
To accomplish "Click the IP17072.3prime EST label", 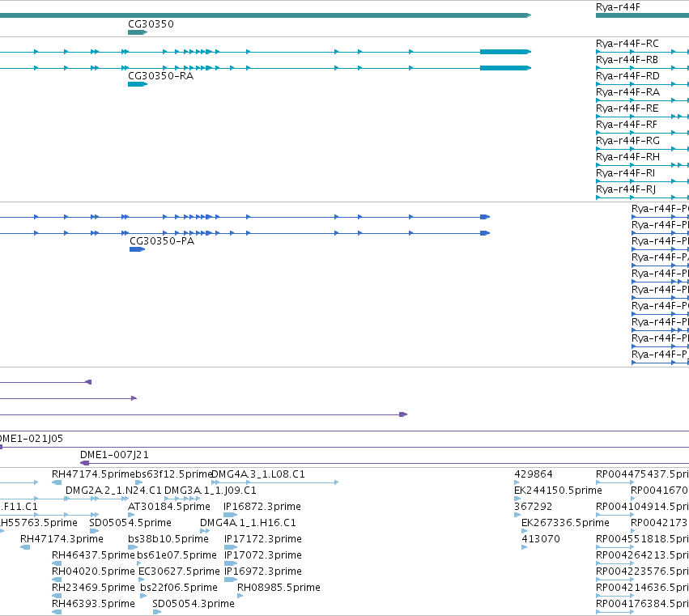I will pyautogui.click(x=263, y=555).
